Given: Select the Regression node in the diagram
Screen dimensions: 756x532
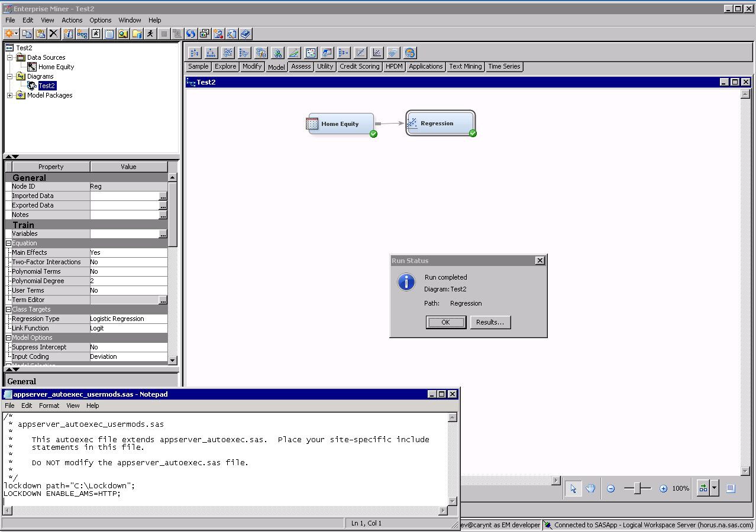Looking at the screenshot, I should pos(440,124).
